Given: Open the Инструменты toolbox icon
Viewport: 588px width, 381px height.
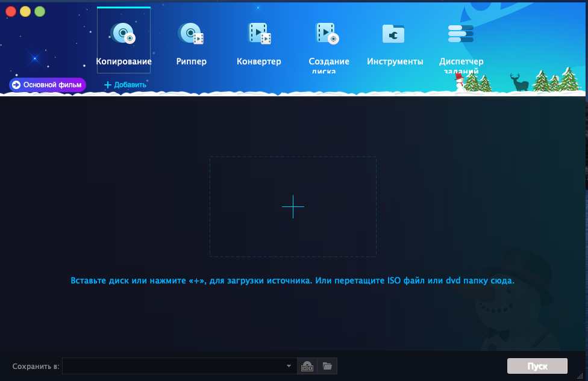Looking at the screenshot, I should click(394, 34).
